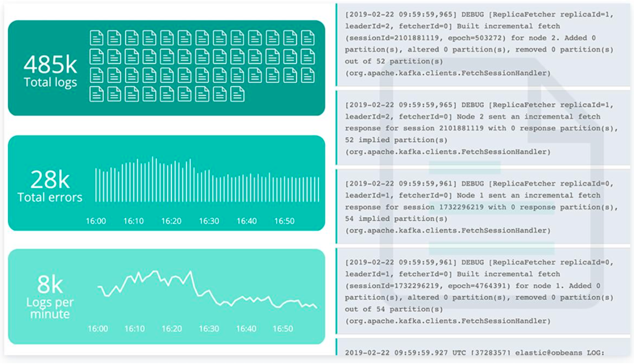Click the 16:00 label on errors chart
Viewport: 634px width, 364px height.
coord(96,221)
